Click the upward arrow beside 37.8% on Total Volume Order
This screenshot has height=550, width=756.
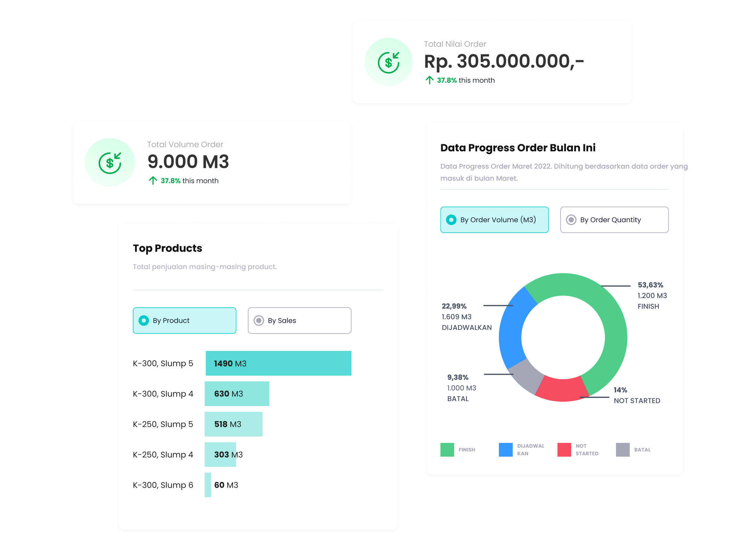(x=153, y=180)
